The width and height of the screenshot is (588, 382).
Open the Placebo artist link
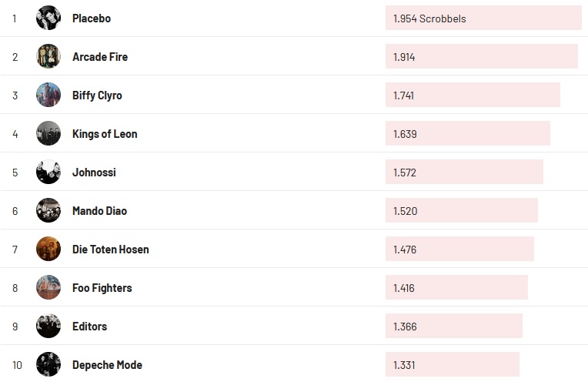coord(92,18)
